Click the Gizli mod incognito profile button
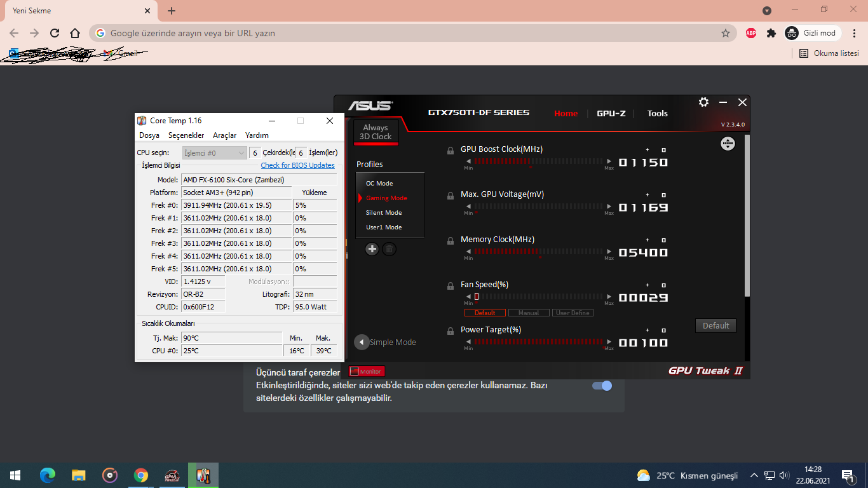Viewport: 868px width, 488px height. (x=813, y=33)
